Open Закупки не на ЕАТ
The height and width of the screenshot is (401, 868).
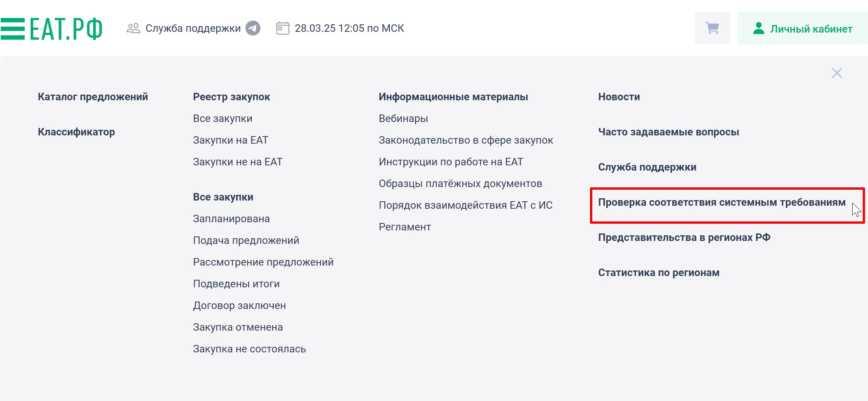pyautogui.click(x=238, y=162)
